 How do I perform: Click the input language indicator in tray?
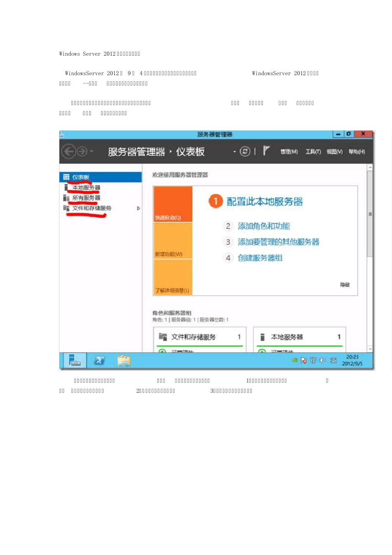tap(333, 361)
